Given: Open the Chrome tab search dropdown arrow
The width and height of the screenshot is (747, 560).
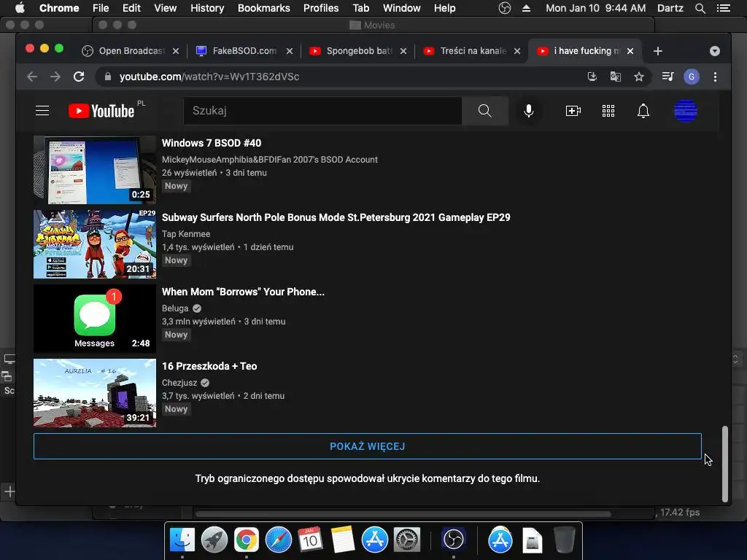Looking at the screenshot, I should click(x=715, y=51).
